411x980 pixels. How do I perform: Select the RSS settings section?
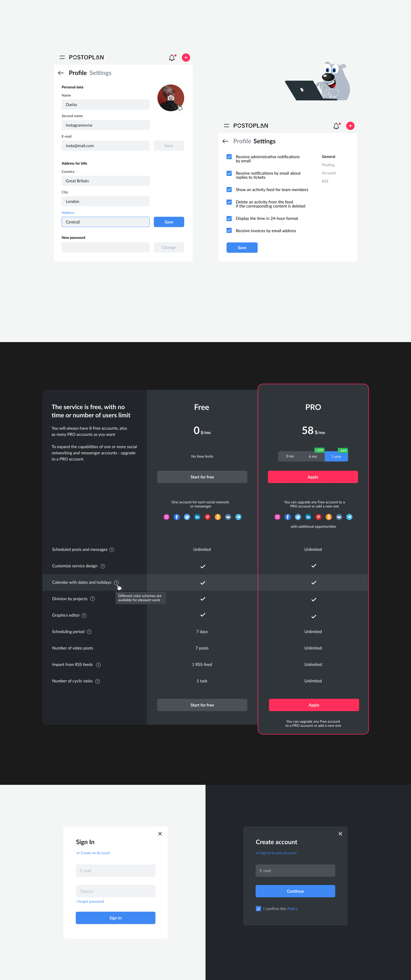325,182
